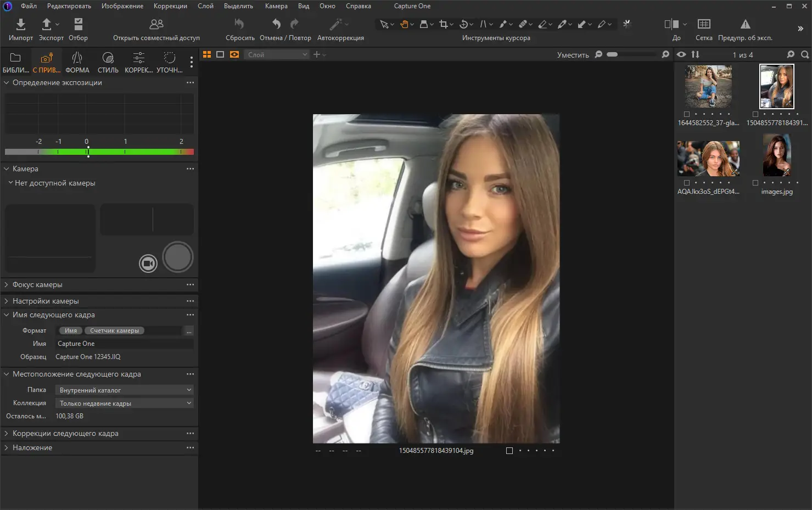This screenshot has width=812, height=510.
Task: Select the Pan hand cursor tool
Action: tap(404, 24)
